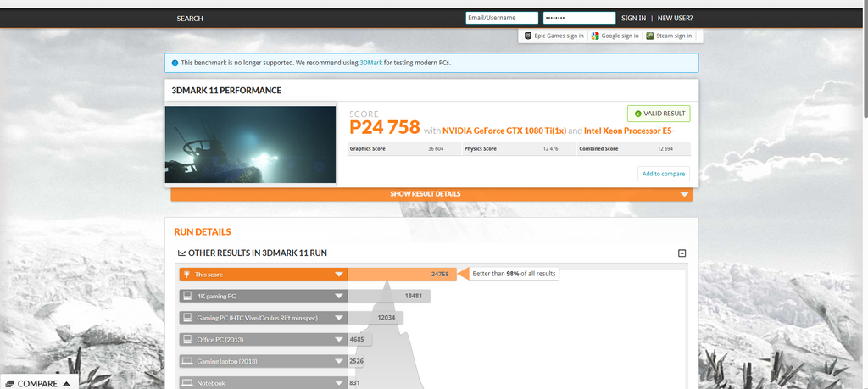Click the RUN DETAILS heading
The height and width of the screenshot is (389, 868).
203,232
